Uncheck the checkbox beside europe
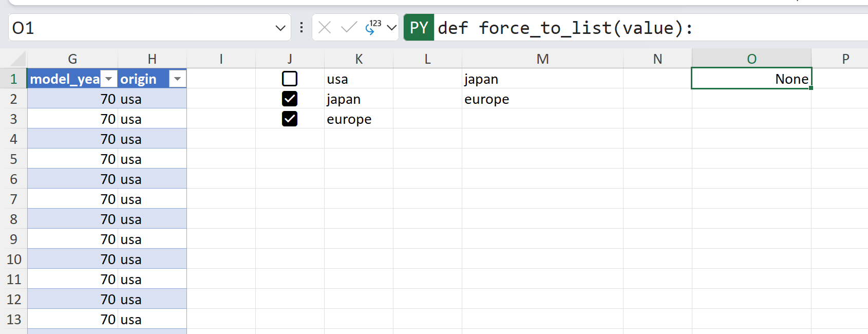The height and width of the screenshot is (334, 868). click(x=290, y=119)
